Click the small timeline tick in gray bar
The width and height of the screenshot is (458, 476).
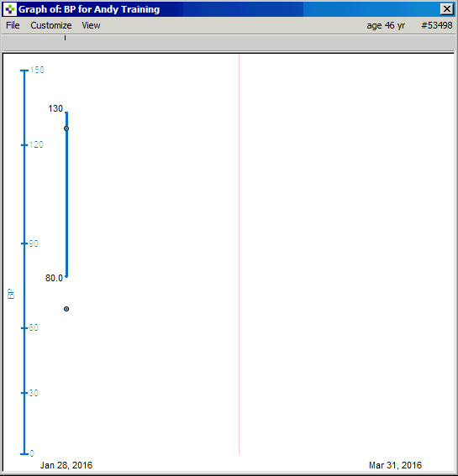click(65, 38)
